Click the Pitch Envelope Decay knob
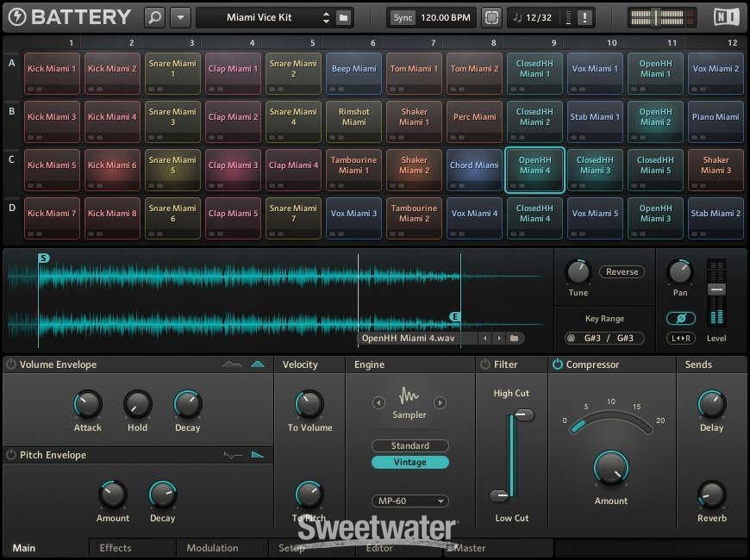This screenshot has height=560, width=750. [163, 495]
